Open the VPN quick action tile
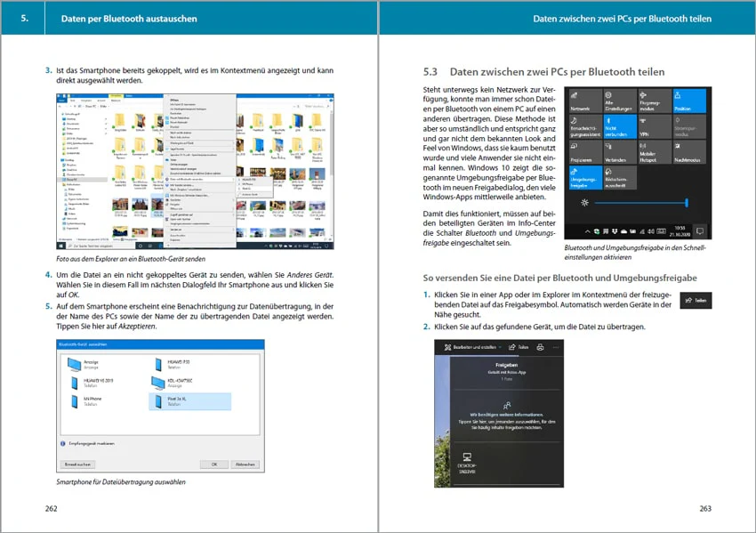 (x=655, y=126)
